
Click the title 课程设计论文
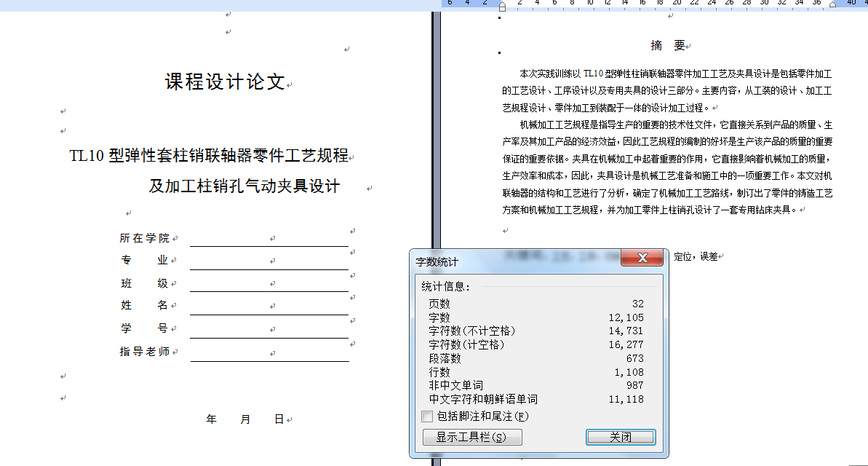pos(225,82)
